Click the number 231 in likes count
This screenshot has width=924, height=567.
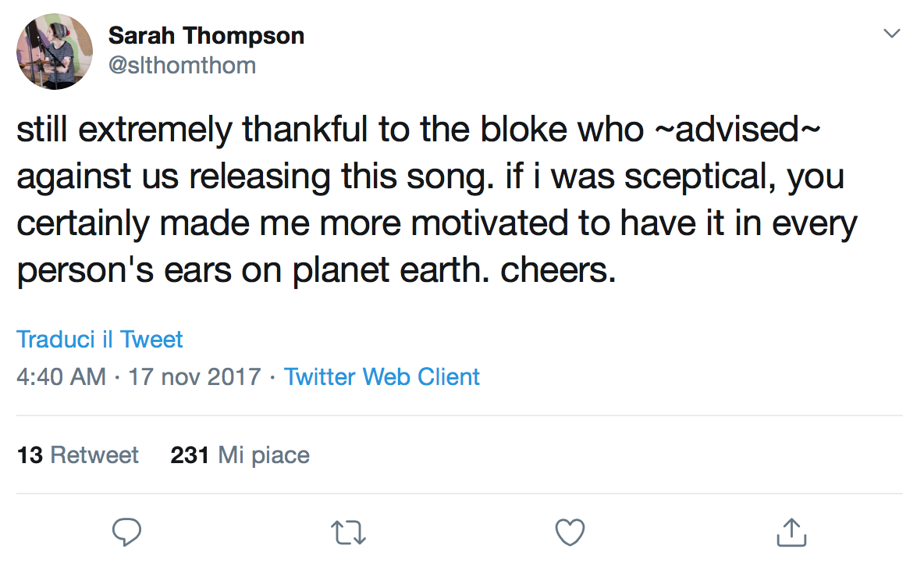(190, 455)
